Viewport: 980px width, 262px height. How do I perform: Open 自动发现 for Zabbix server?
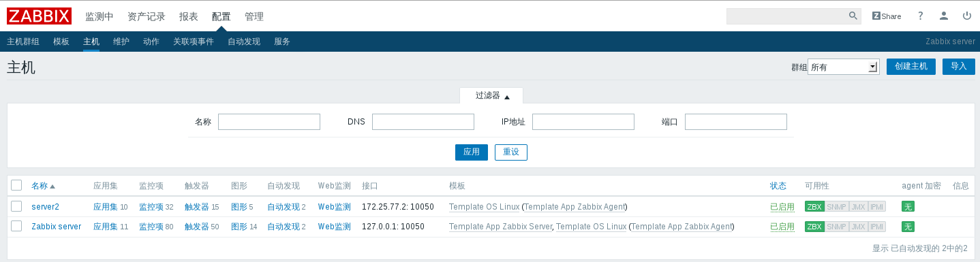click(284, 227)
